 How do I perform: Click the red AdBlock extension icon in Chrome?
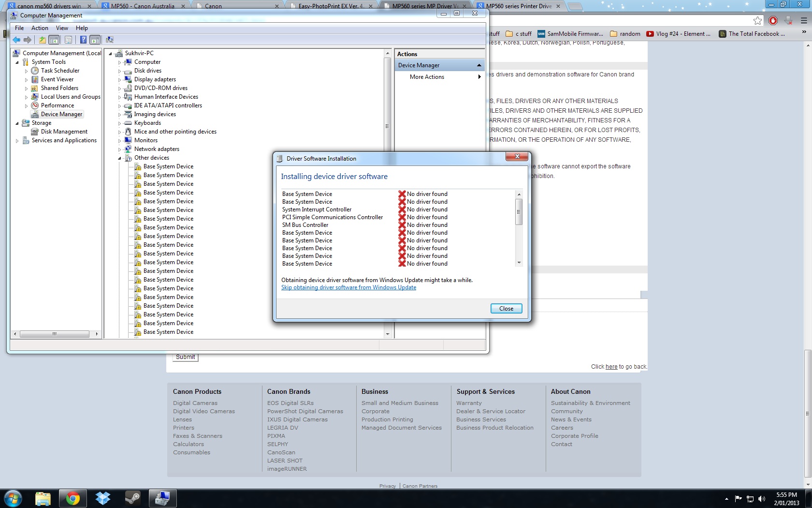[x=773, y=20]
